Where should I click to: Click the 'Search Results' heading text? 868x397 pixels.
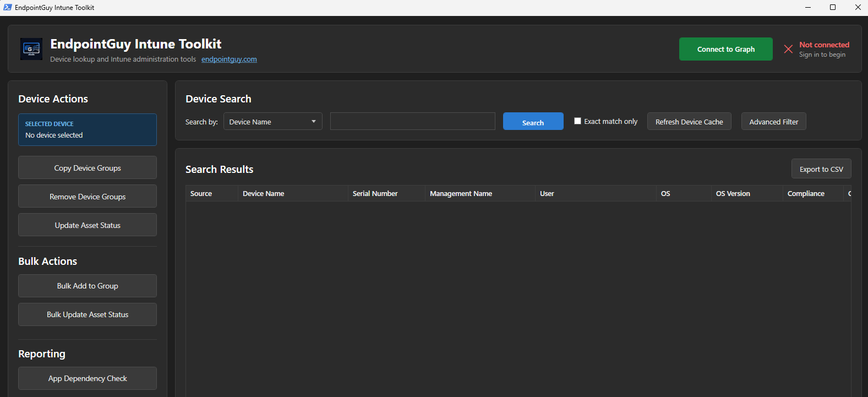(x=219, y=170)
